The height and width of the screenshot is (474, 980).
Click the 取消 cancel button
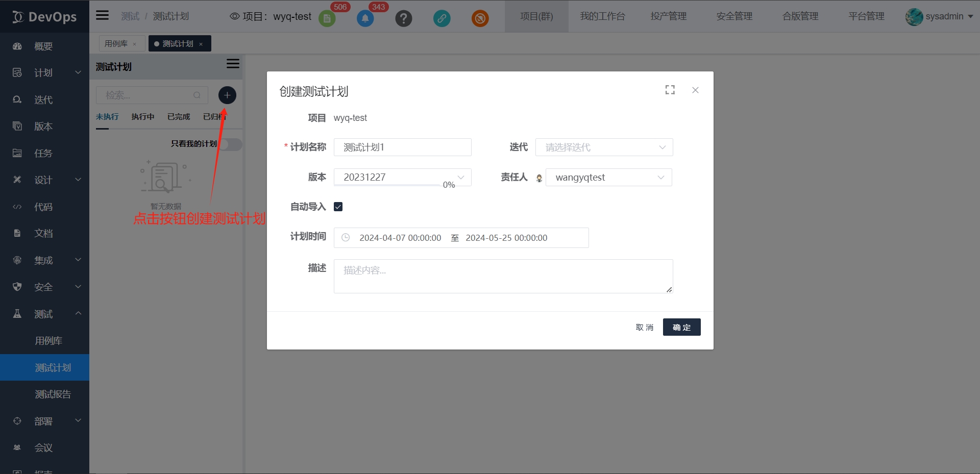point(644,327)
